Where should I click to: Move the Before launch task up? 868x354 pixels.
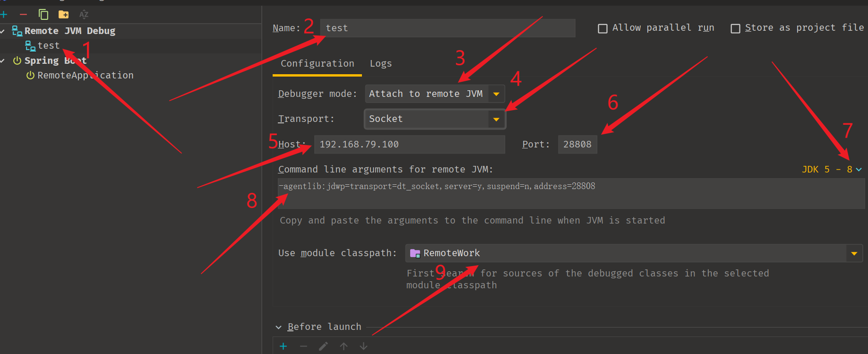[344, 346]
